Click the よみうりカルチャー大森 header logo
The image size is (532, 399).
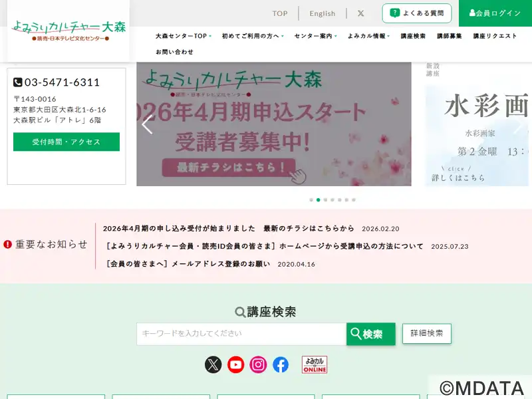[x=68, y=31]
